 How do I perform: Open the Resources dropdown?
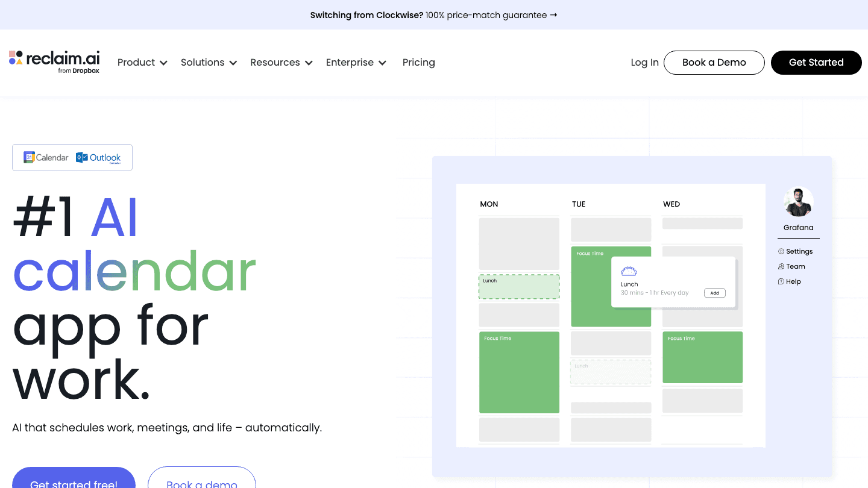click(x=281, y=63)
